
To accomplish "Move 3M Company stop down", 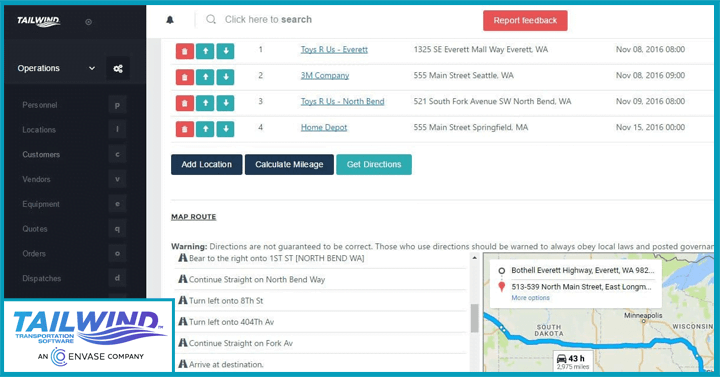I will [225, 77].
